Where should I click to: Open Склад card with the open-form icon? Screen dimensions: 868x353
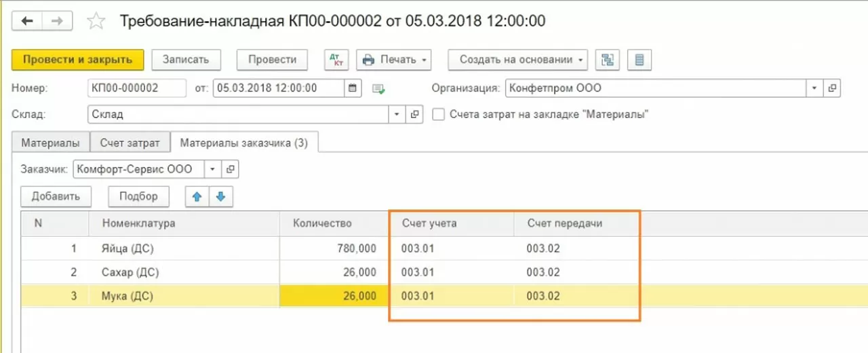click(415, 115)
